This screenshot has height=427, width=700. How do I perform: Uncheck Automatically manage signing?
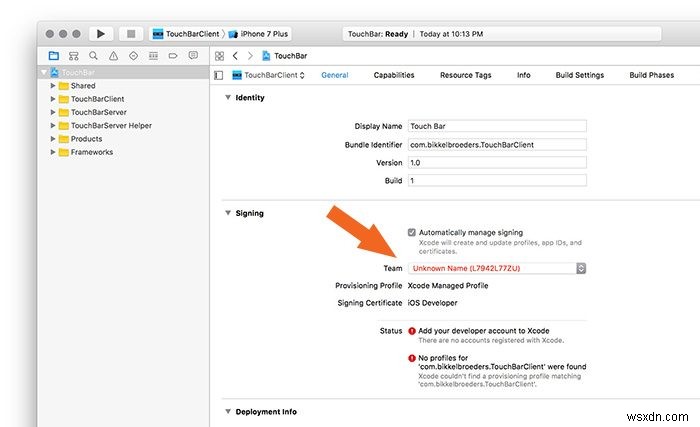coord(412,232)
